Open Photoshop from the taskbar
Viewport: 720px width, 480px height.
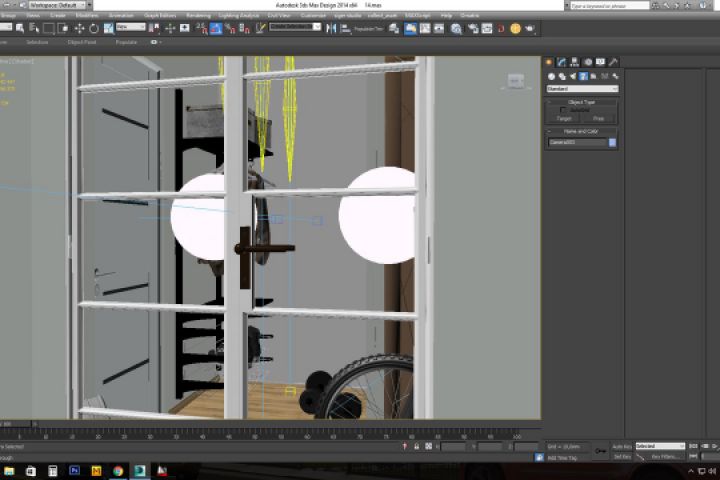(x=74, y=470)
